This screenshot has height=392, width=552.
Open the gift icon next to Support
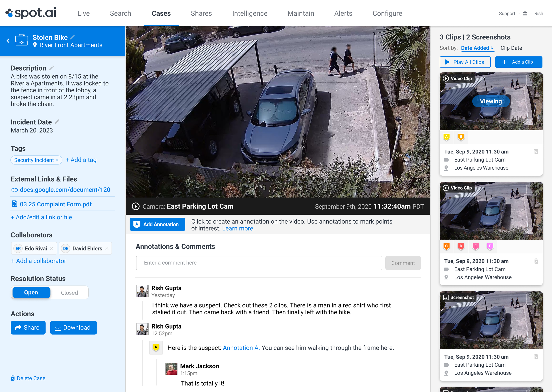tap(525, 13)
